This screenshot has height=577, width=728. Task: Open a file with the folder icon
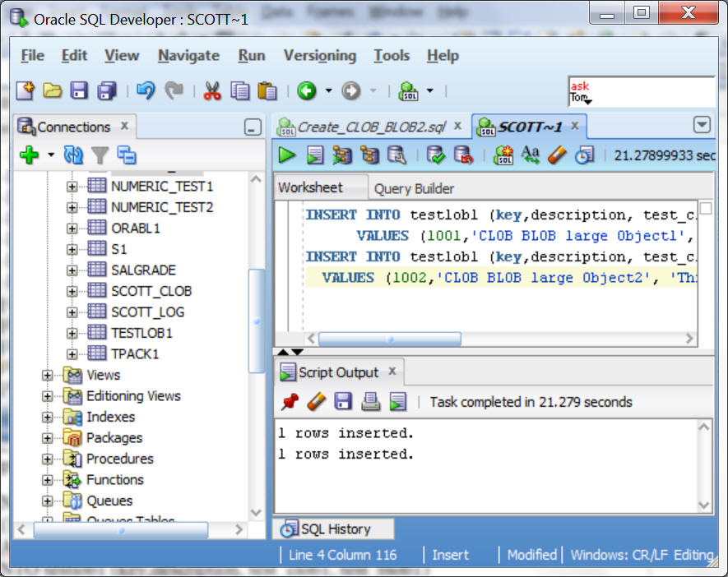[53, 90]
